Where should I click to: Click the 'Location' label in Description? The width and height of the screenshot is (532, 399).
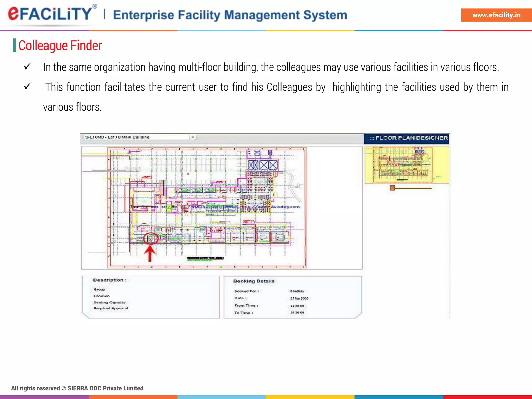pyautogui.click(x=102, y=296)
